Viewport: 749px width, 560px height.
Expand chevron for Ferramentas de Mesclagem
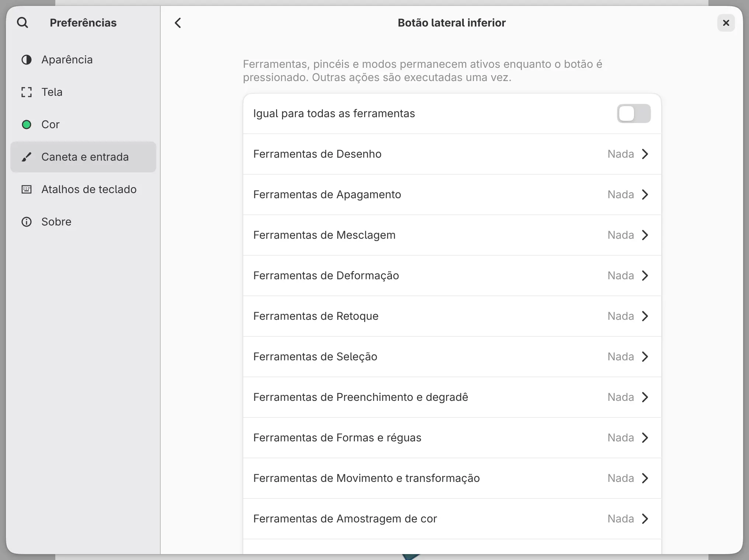(x=645, y=235)
